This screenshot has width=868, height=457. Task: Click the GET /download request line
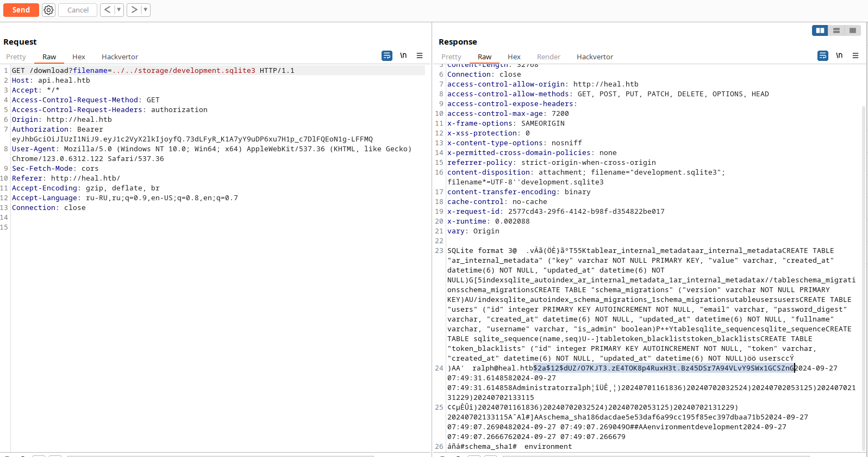click(153, 71)
